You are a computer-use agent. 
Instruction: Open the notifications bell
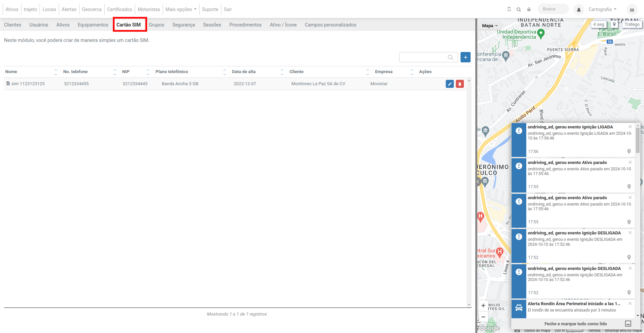click(x=579, y=10)
